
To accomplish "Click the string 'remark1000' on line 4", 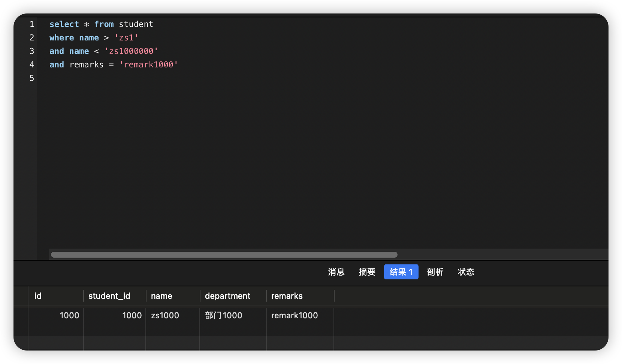I will pos(148,65).
